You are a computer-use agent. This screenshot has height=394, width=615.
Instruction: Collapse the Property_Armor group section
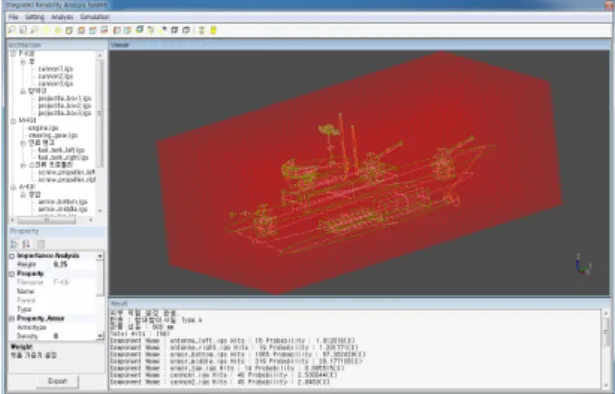12,318
